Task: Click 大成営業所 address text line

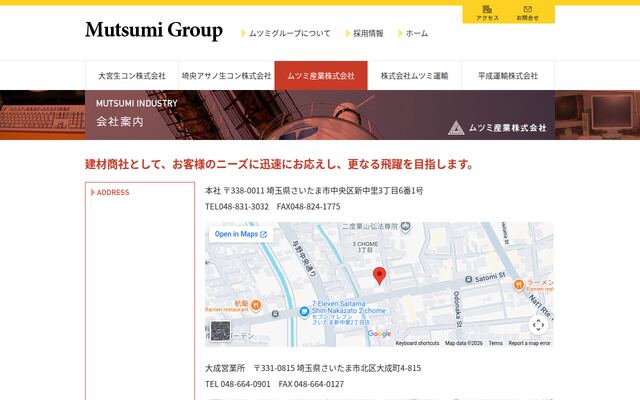Action: tap(313, 368)
